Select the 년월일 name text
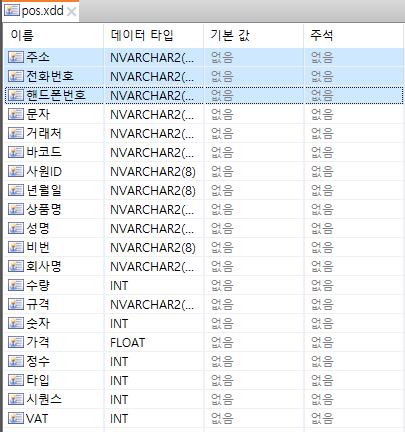Image resolution: width=405 pixels, height=432 pixels. click(44, 190)
